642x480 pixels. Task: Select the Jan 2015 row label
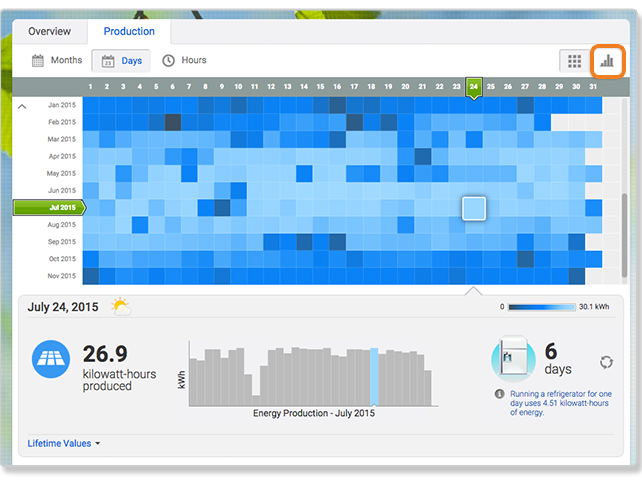tap(62, 105)
